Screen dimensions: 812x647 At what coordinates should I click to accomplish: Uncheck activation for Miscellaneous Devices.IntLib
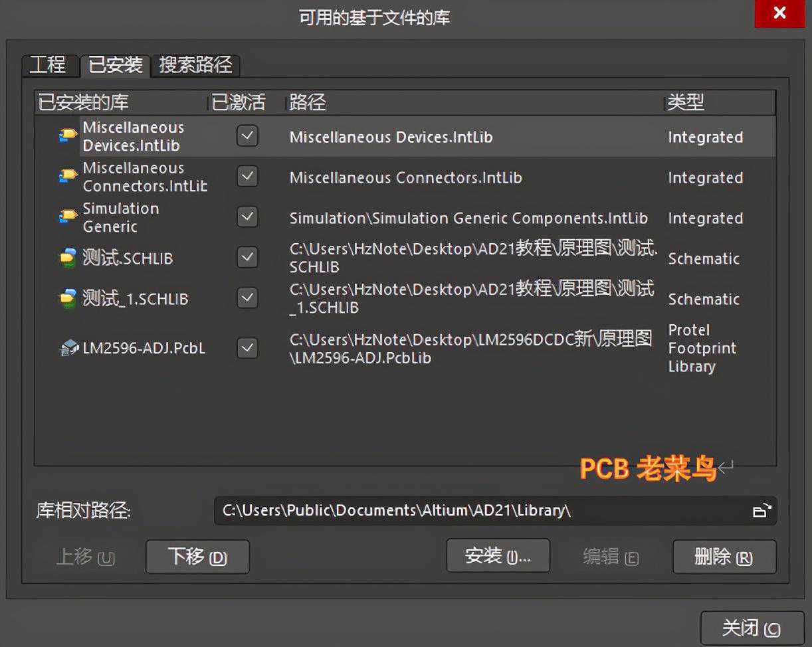tap(247, 136)
